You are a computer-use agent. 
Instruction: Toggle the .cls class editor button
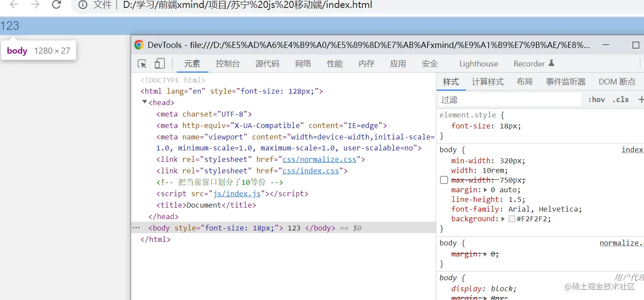[x=621, y=100]
